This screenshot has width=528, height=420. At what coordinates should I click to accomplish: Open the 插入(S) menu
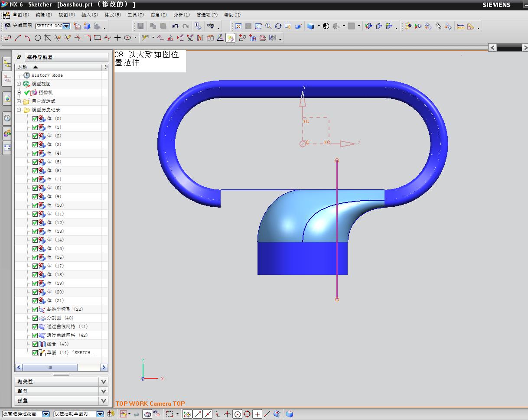pyautogui.click(x=89, y=15)
